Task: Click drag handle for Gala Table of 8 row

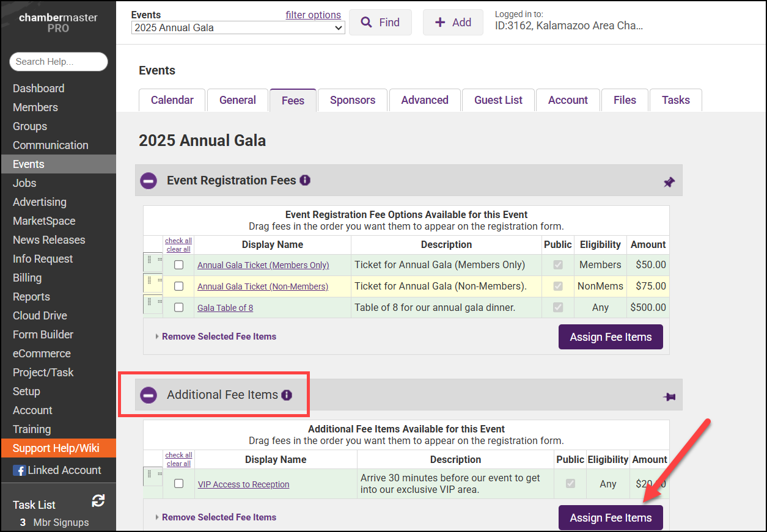Action: tap(152, 305)
